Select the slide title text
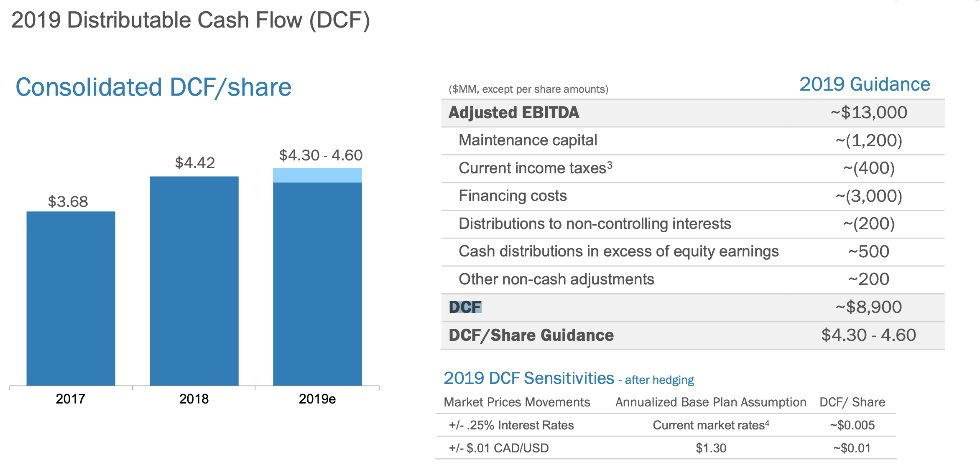980x467 pixels. pyautogui.click(x=190, y=20)
